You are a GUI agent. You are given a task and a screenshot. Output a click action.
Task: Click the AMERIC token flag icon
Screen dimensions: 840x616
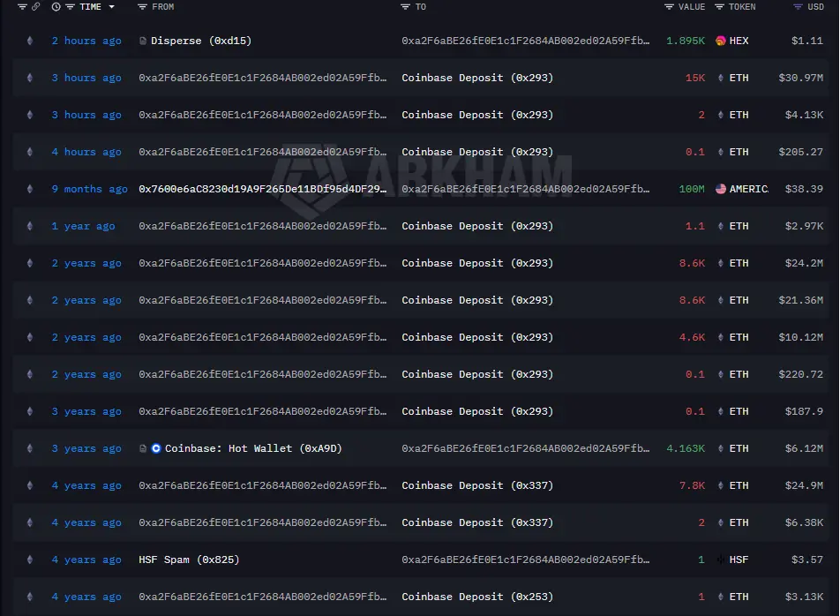point(721,189)
